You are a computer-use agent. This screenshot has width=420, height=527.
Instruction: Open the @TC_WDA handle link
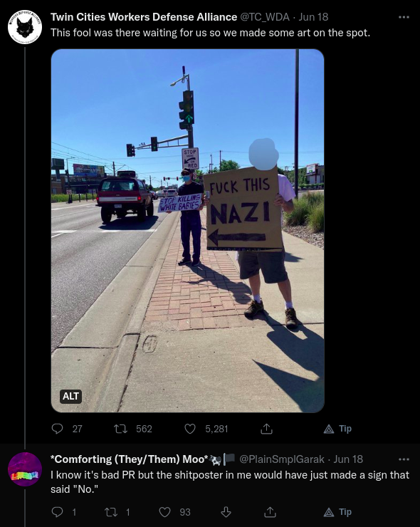tap(265, 17)
